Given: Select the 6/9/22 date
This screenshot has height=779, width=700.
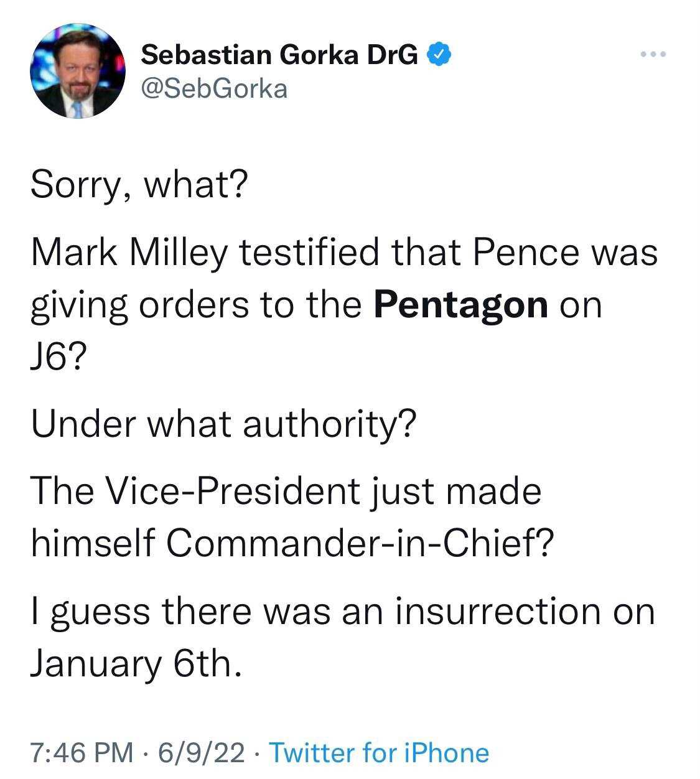Looking at the screenshot, I should click(x=202, y=752).
